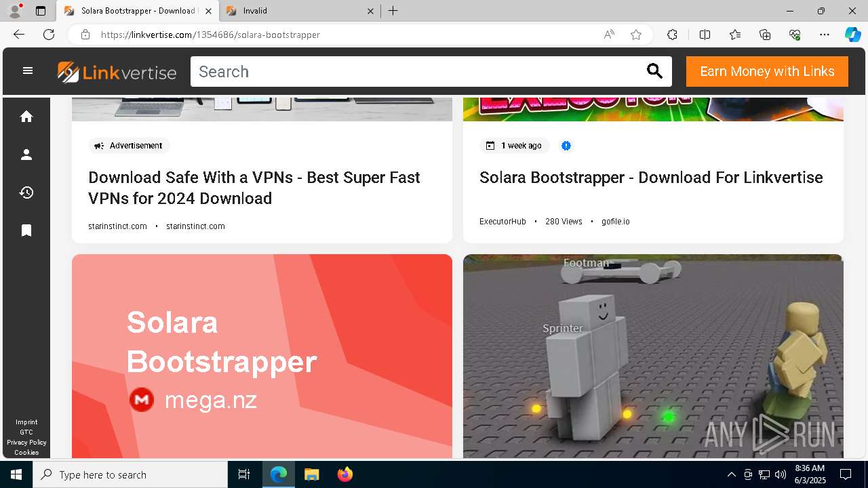Refresh the page
Image resolution: width=868 pixels, height=488 pixels.
pyautogui.click(x=49, y=35)
